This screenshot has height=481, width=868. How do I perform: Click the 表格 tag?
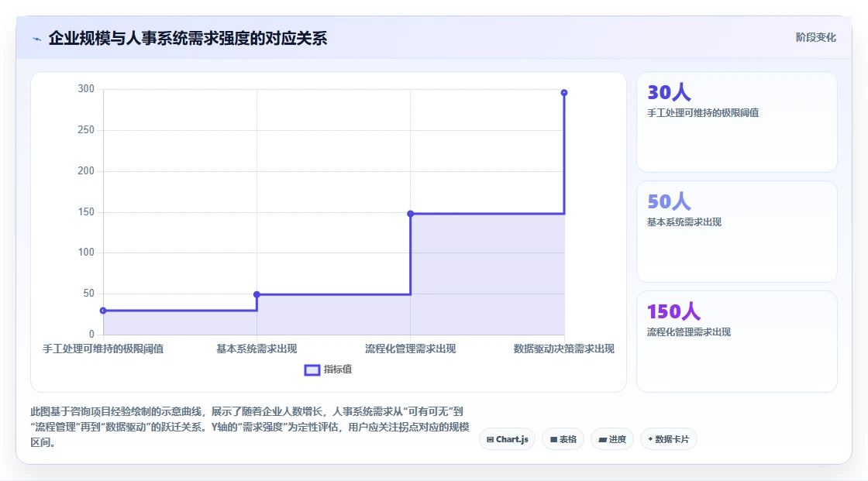[563, 439]
